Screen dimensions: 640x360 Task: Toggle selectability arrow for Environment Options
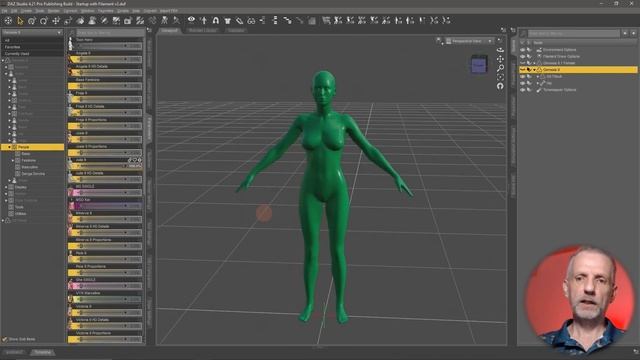[529, 50]
